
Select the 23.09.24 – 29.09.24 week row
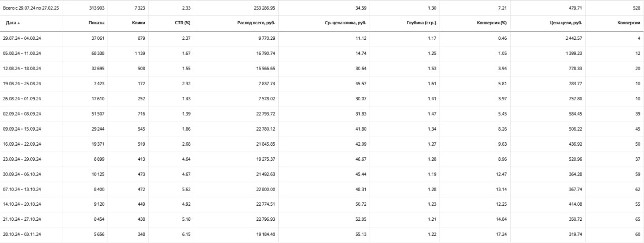tap(22, 159)
